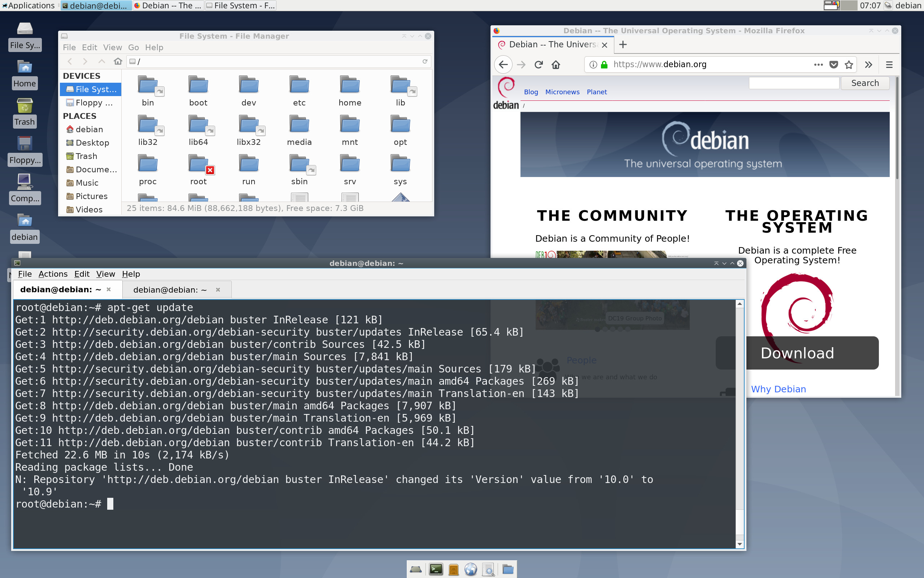Click the File Manager forward arrow
Image resolution: width=924 pixels, height=578 pixels.
[x=85, y=61]
